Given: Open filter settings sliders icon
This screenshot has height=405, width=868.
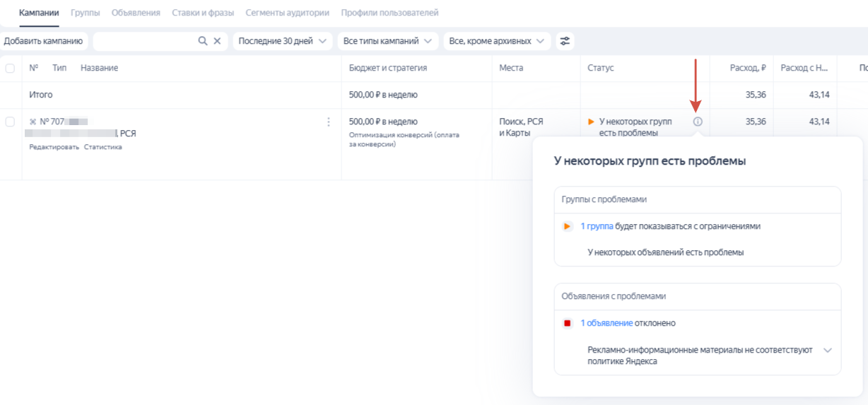Looking at the screenshot, I should (565, 41).
